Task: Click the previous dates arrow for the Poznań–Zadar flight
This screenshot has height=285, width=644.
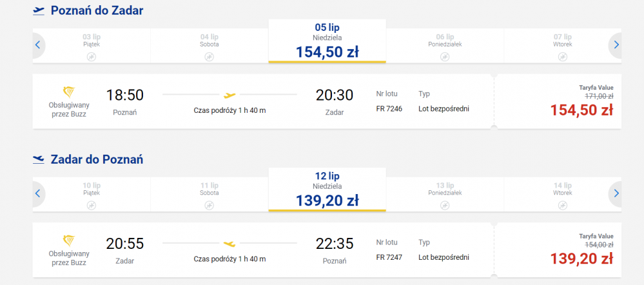Action: 39,45
